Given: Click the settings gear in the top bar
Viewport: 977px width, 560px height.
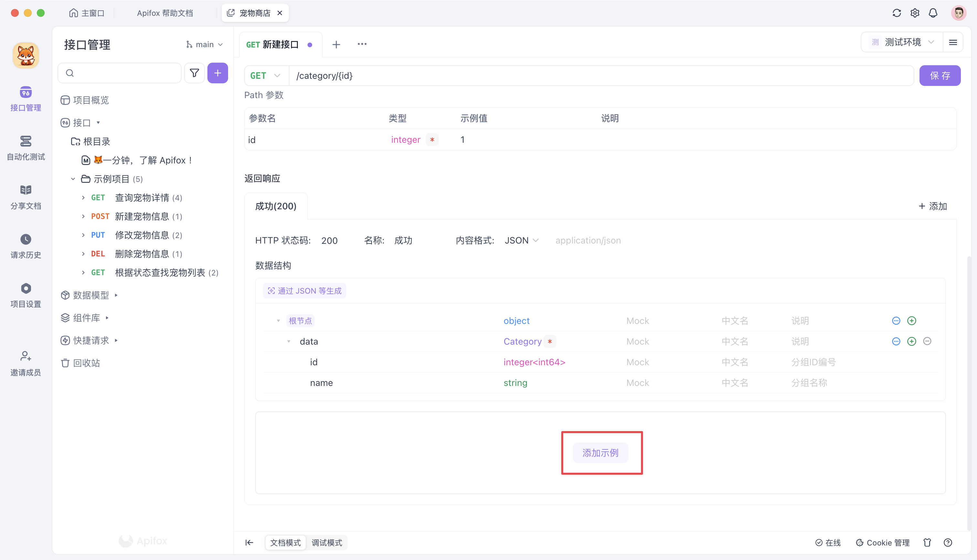Looking at the screenshot, I should [915, 13].
